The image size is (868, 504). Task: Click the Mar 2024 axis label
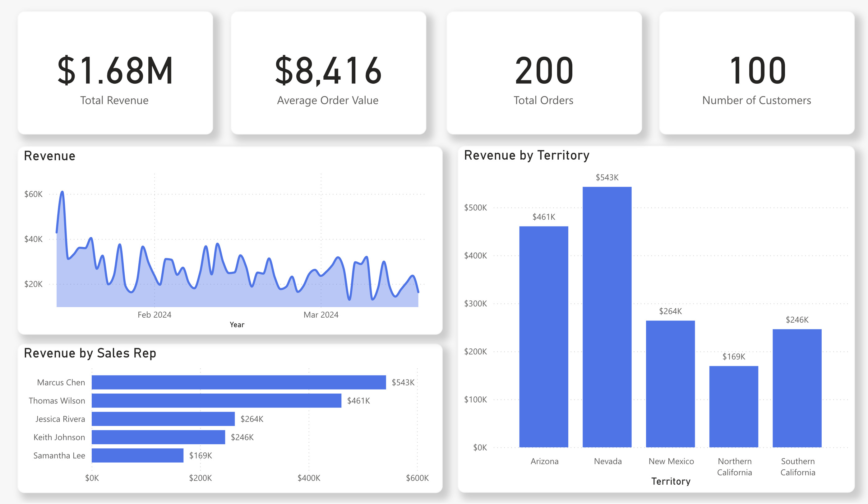pos(321,315)
